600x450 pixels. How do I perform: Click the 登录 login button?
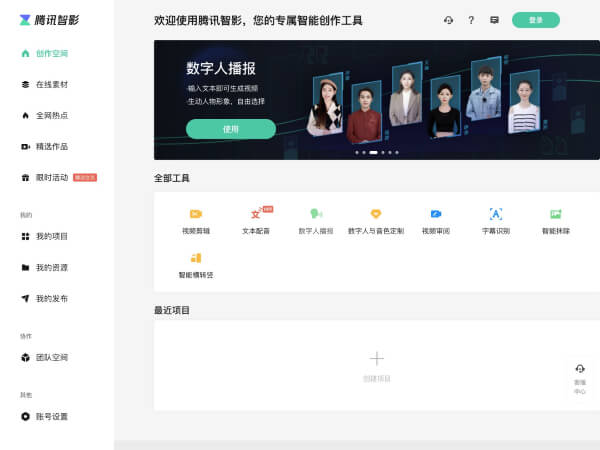535,20
